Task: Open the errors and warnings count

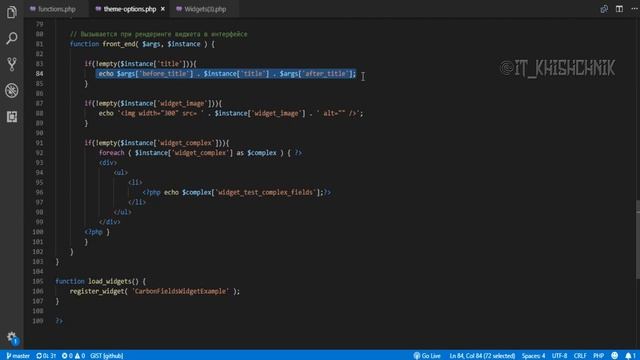Action: coord(73,356)
